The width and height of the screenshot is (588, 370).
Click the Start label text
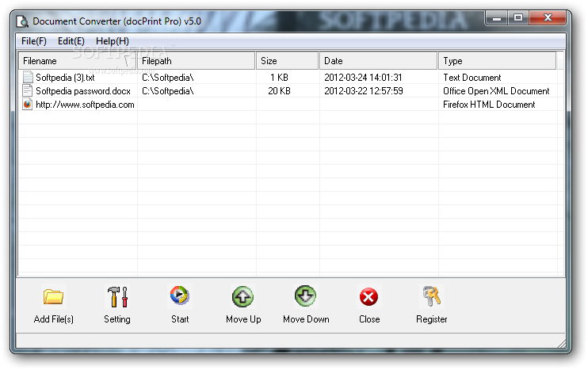[x=180, y=319]
